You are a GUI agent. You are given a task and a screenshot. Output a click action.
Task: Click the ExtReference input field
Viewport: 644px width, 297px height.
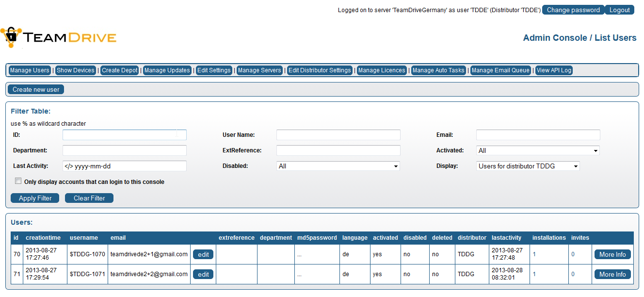[x=338, y=150]
